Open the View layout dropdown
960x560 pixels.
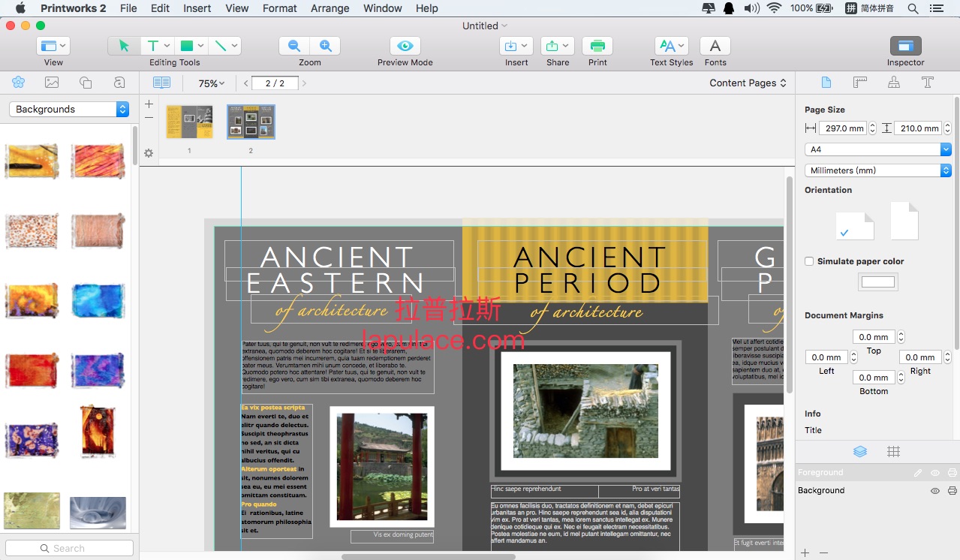pyautogui.click(x=53, y=46)
